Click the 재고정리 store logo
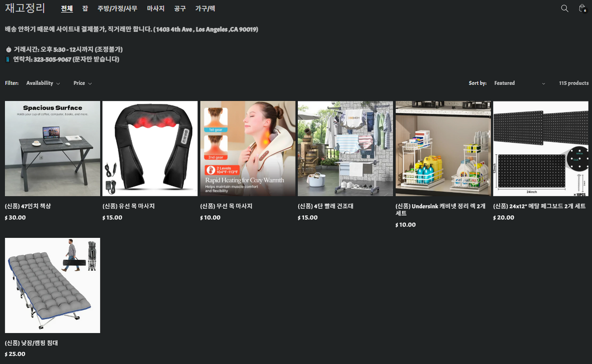592x364 pixels. coord(25,8)
